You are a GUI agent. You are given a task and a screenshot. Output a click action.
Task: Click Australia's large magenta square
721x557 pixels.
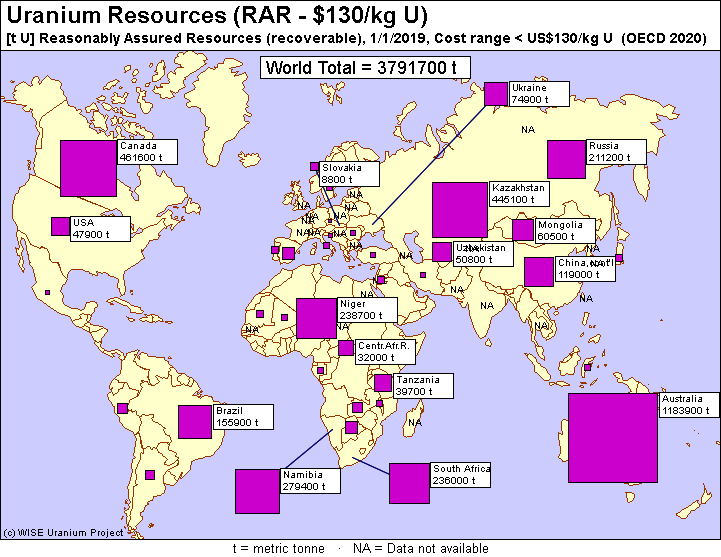click(x=613, y=437)
